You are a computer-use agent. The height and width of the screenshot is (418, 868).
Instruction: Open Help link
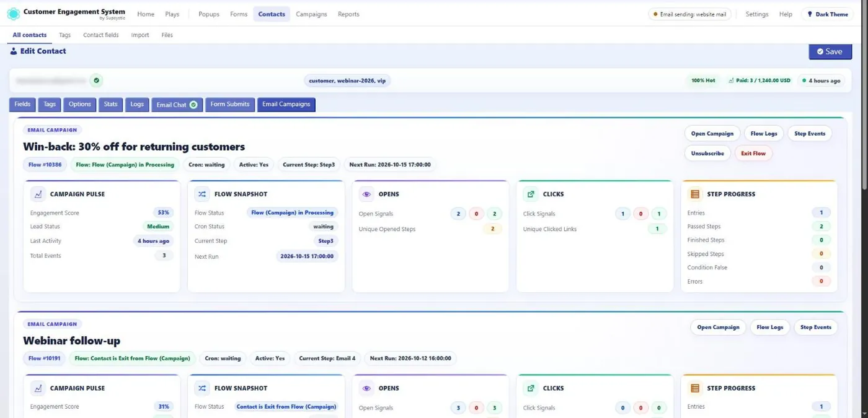[x=786, y=14]
